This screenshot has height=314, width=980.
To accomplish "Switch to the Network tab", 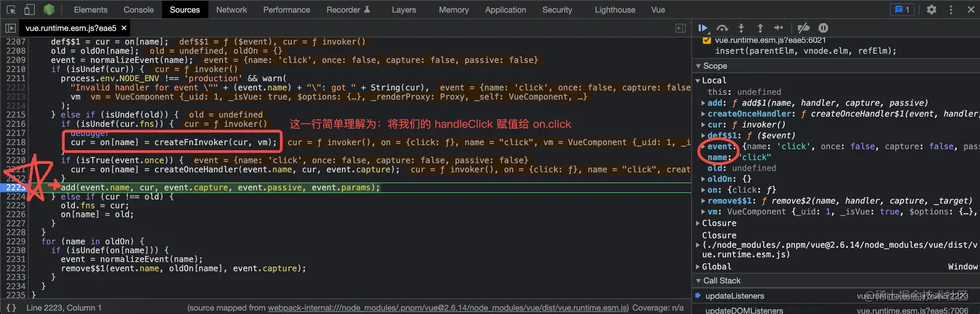I will pyautogui.click(x=231, y=10).
